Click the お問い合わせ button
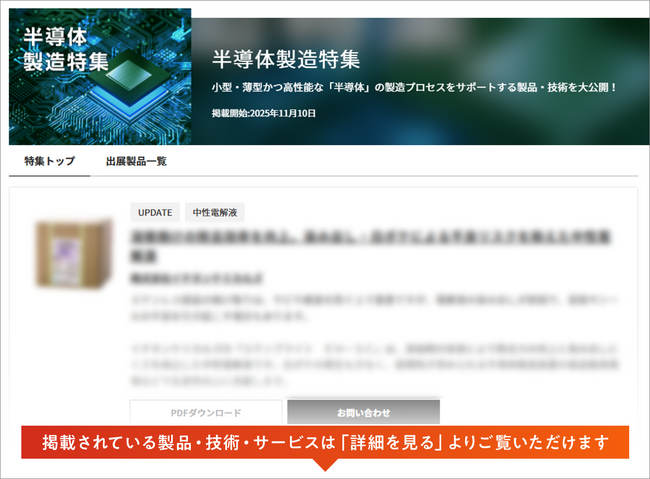 point(364,413)
